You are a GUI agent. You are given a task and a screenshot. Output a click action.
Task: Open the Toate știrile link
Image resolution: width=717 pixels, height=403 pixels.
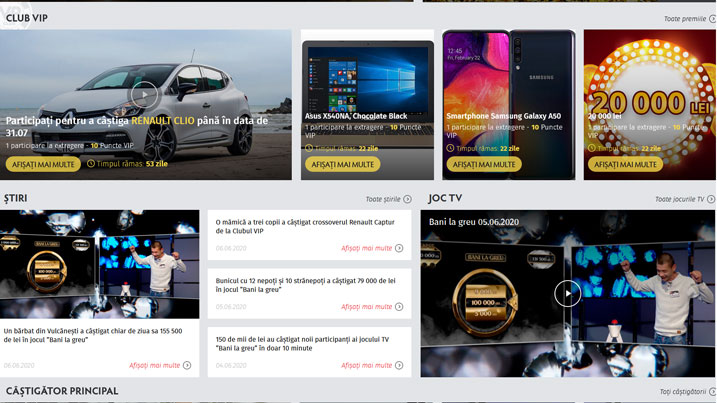pos(383,199)
